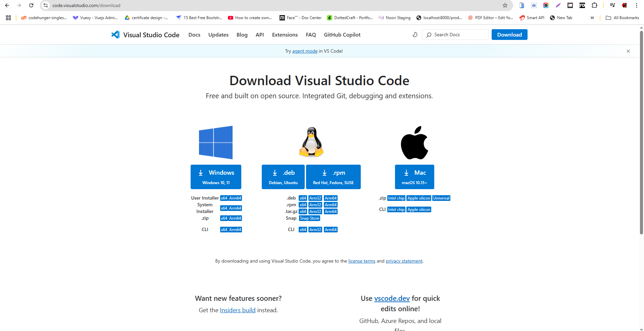
Task: Bookmark this page with star icon
Action: [505, 5]
